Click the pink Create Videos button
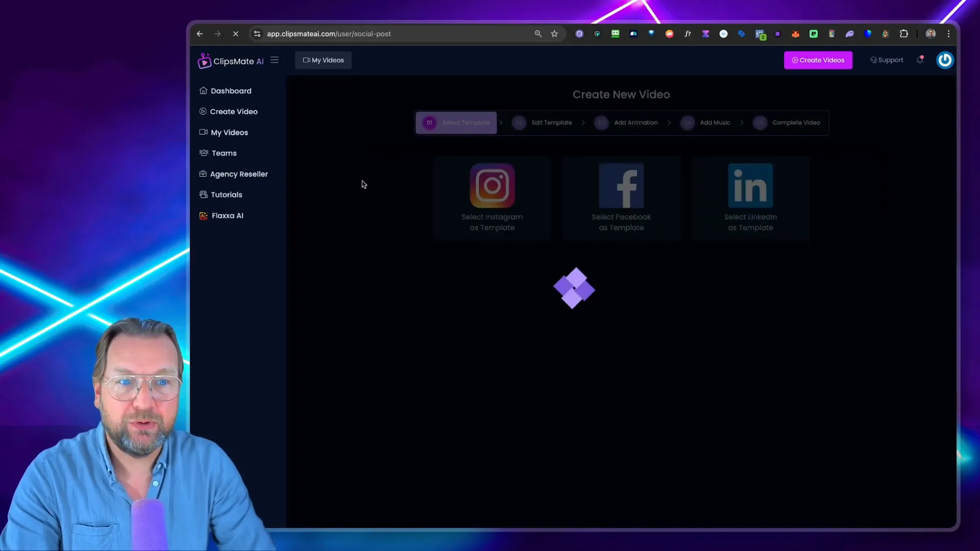The width and height of the screenshot is (980, 551). pos(818,60)
